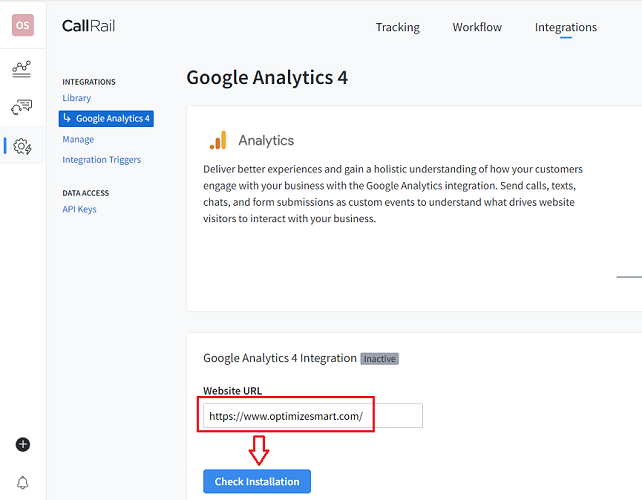Open the OS account avatar menu
The height and width of the screenshot is (500, 642).
[23, 26]
